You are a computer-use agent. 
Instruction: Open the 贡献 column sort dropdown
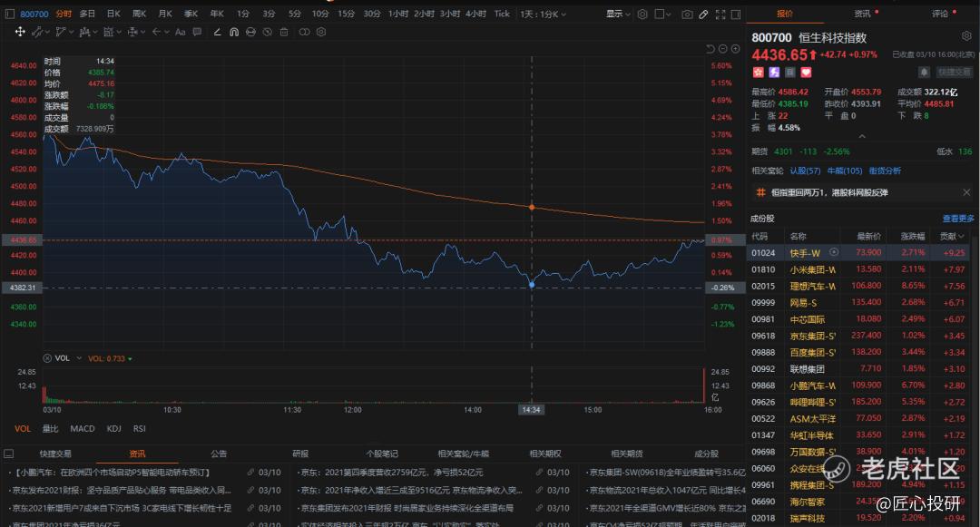[961, 236]
